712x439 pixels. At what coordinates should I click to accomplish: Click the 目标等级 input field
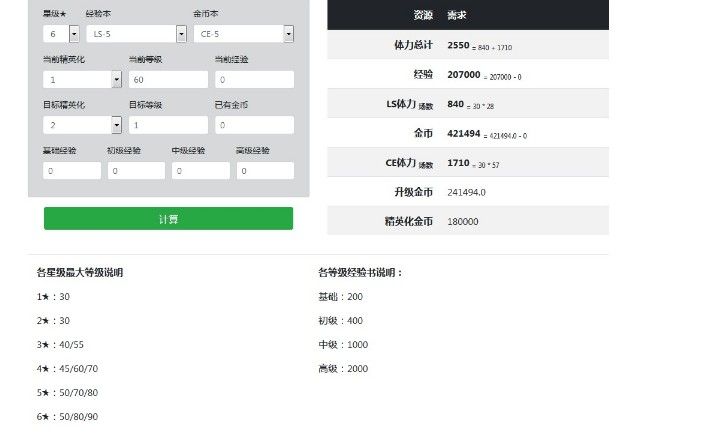(168, 125)
